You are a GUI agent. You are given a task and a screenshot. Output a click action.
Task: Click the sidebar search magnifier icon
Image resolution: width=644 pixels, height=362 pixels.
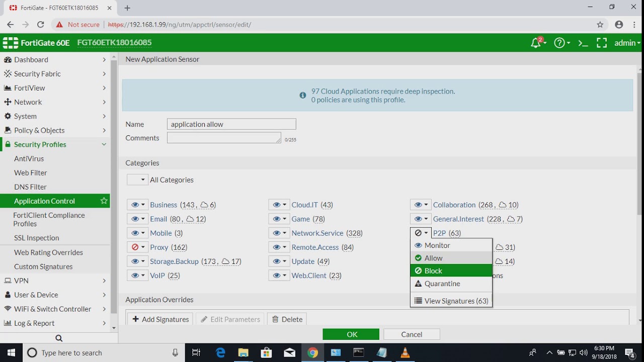pos(58,338)
